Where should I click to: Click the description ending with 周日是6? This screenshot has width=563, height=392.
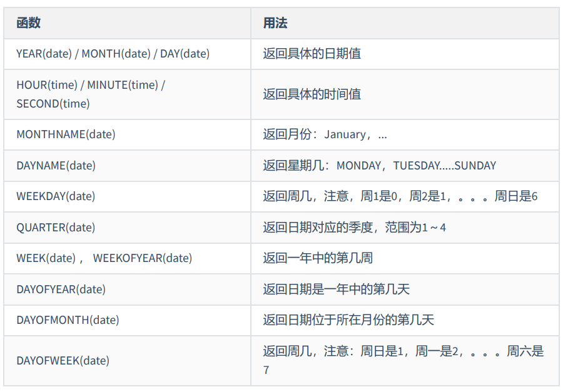[x=400, y=196]
